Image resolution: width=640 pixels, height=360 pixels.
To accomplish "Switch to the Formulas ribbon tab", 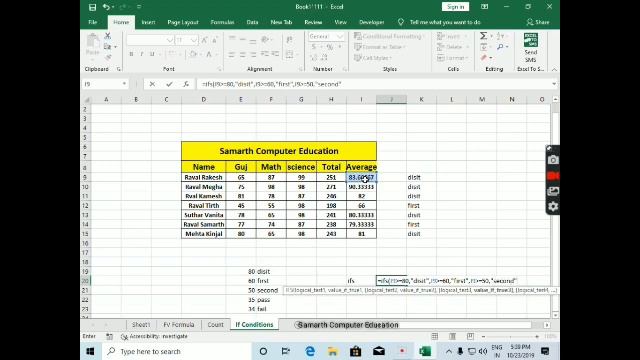I will tap(222, 22).
